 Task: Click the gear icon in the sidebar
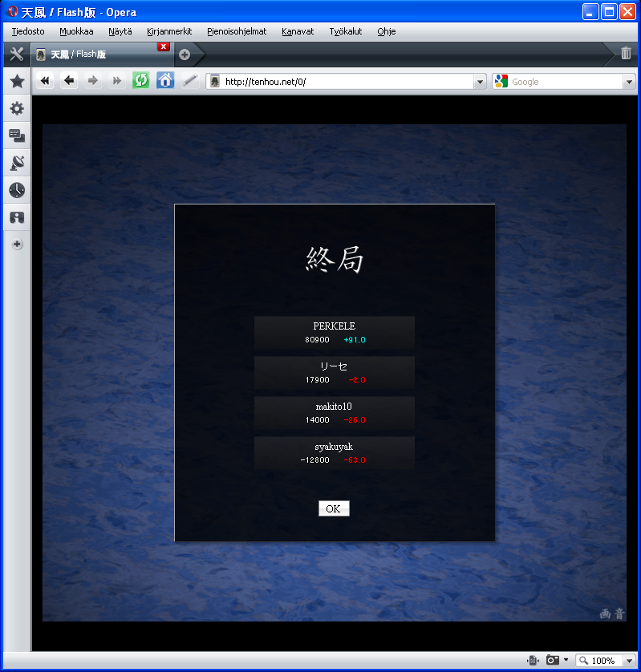(x=17, y=108)
